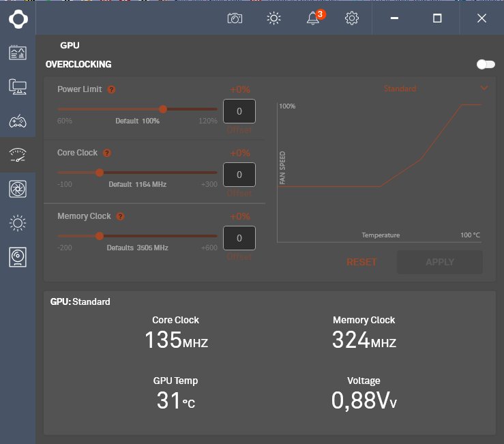Screen dimensions: 504x444
Task: Click the Core Clock offset input field
Action: tap(239, 175)
